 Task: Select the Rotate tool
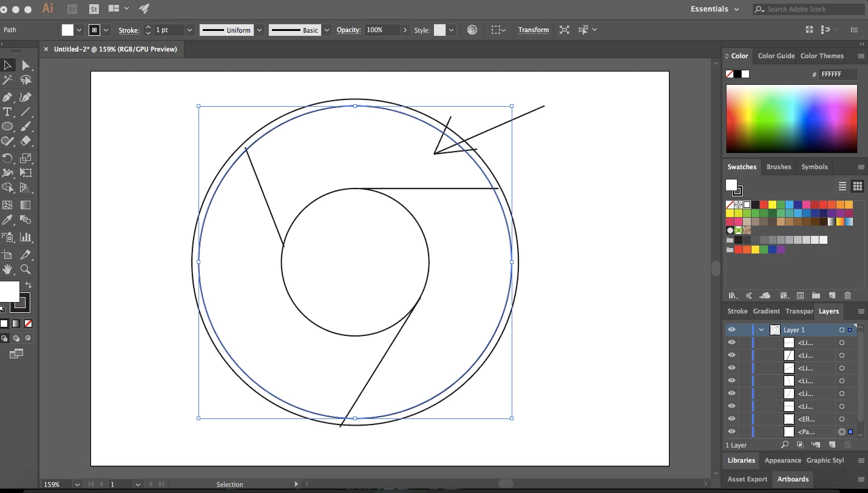coord(7,158)
